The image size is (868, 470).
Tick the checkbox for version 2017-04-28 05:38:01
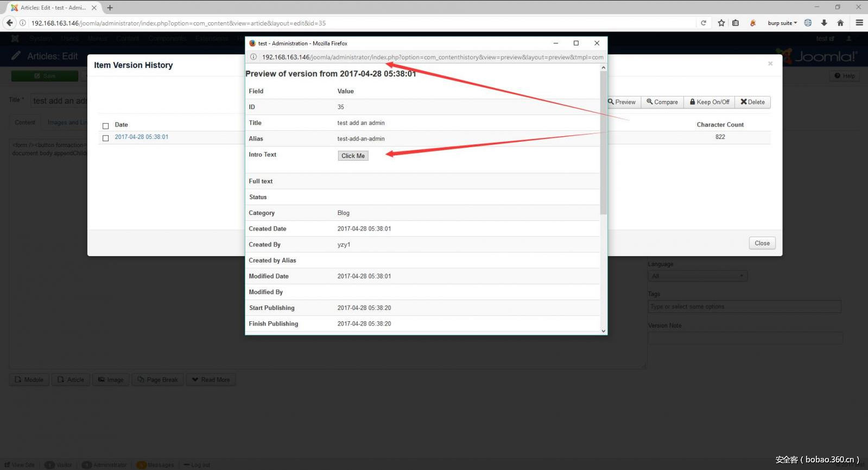click(106, 138)
